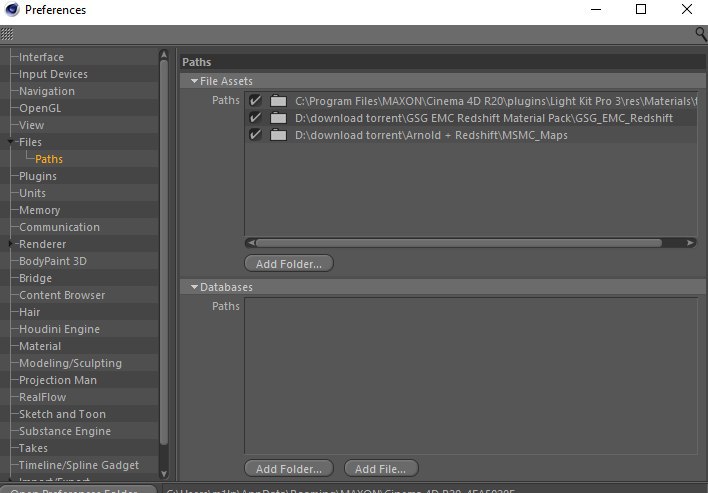Screen dimensions: 708x493
Task: Select Renderer category
Action: 42,244
